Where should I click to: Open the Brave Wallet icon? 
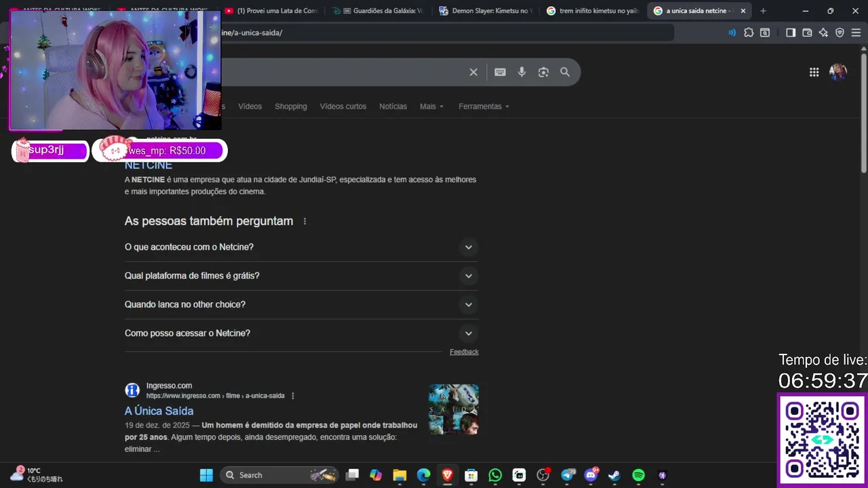click(x=807, y=33)
